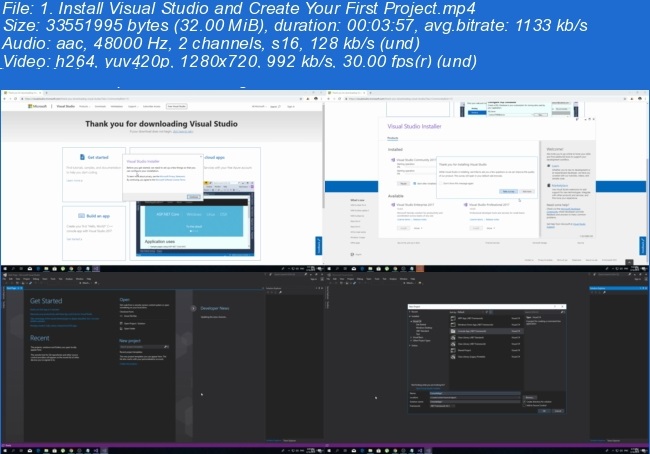650x454 pixels.
Task: Click the document icon beside Get started
Action: (x=82, y=157)
